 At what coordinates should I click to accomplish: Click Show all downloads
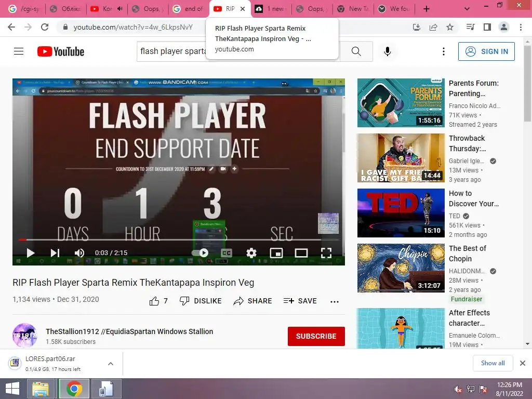[x=493, y=363]
